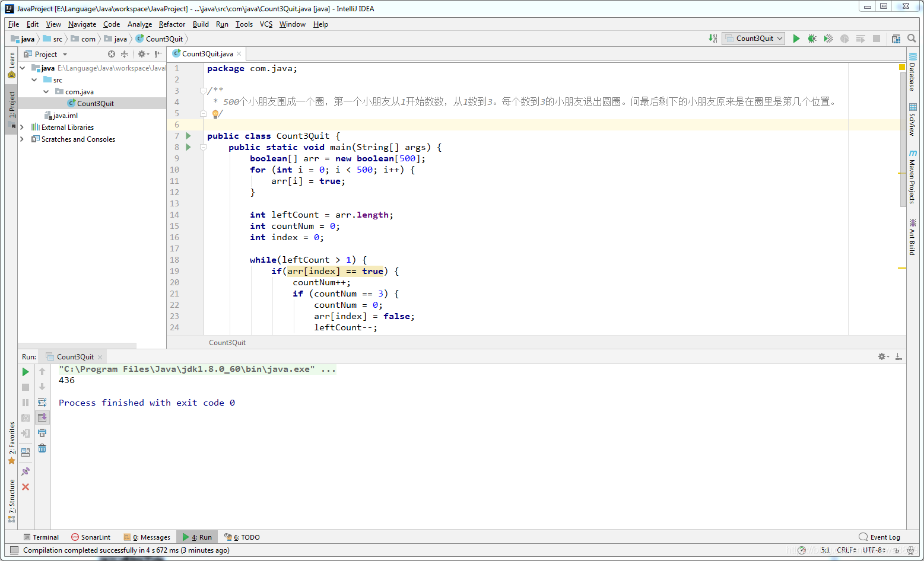Switch to the Terminal tab
Screen dimensions: 924x561
[42, 537]
